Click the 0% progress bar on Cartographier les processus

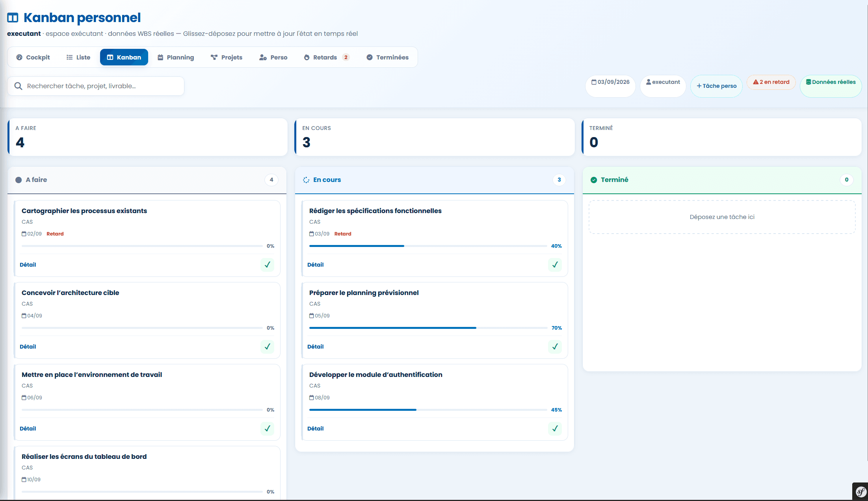coord(142,246)
